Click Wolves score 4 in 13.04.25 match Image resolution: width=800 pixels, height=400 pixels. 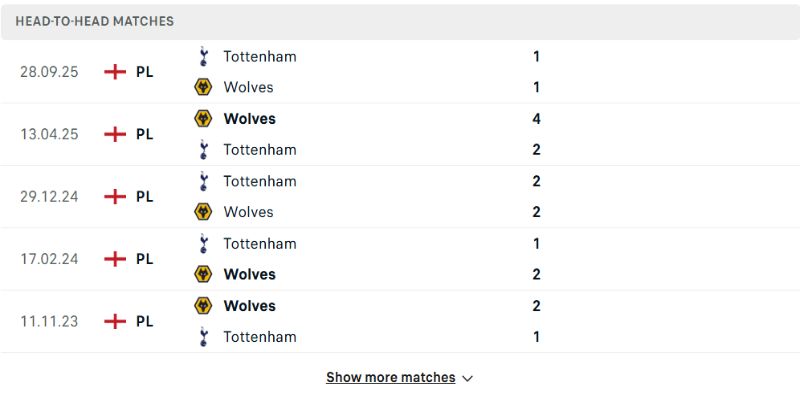[536, 118]
